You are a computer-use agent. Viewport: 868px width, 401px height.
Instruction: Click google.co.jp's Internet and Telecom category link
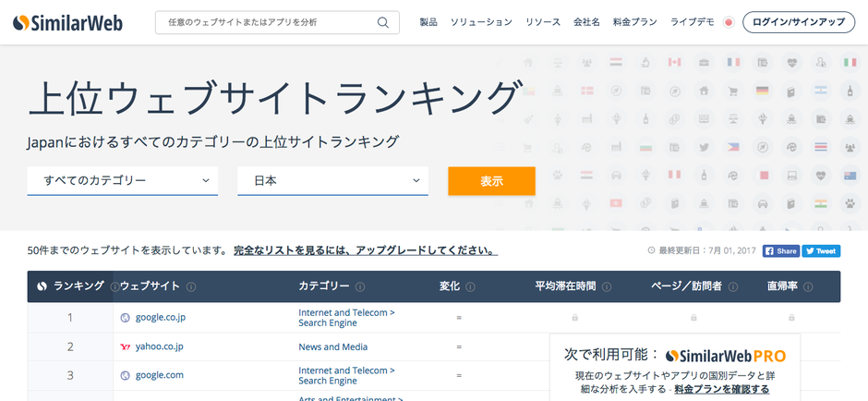346,318
